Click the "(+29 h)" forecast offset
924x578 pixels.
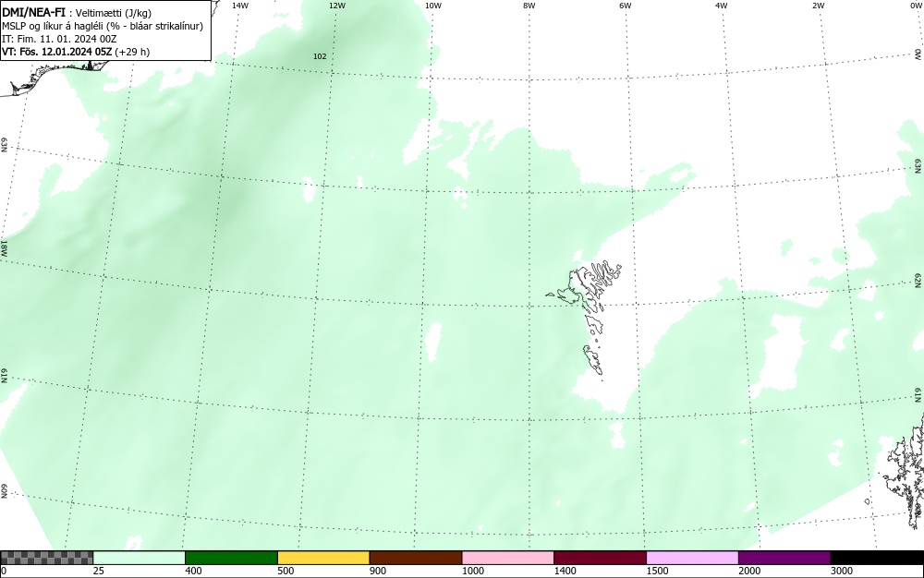(132, 52)
